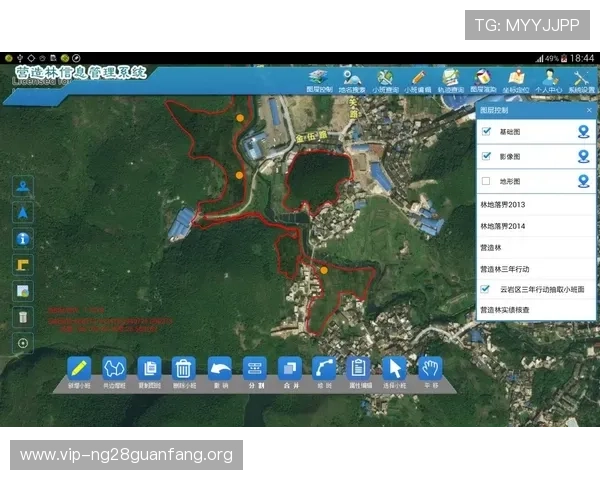Screen dimensions: 600x480
Task: Click the orange marker dot near 金伍路
Action: pos(240,118)
